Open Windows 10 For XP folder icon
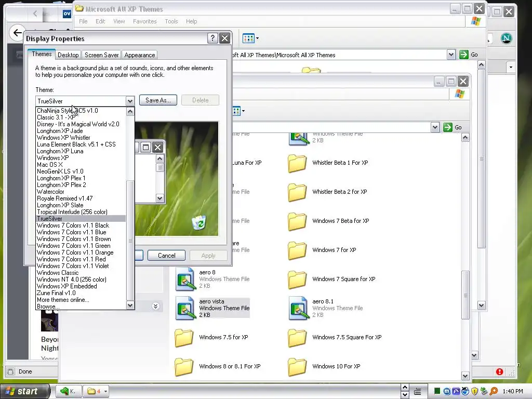Image resolution: width=532 pixels, height=399 pixels. (297, 367)
